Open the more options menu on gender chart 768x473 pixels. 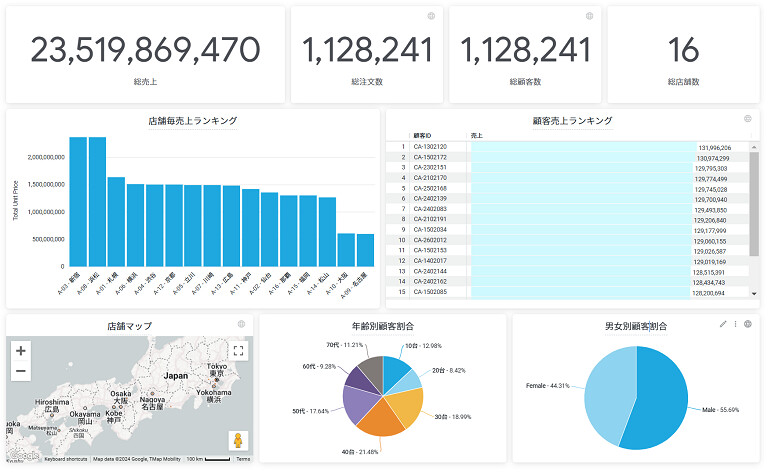735,324
